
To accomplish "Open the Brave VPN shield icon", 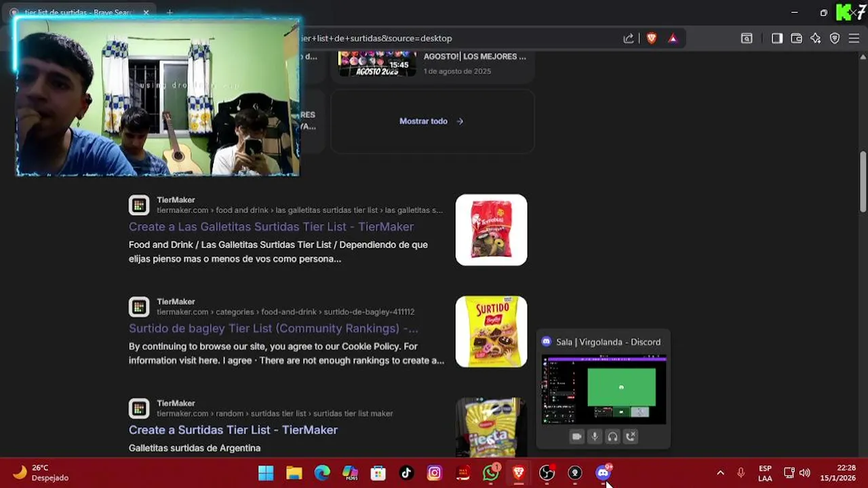I will click(x=835, y=39).
